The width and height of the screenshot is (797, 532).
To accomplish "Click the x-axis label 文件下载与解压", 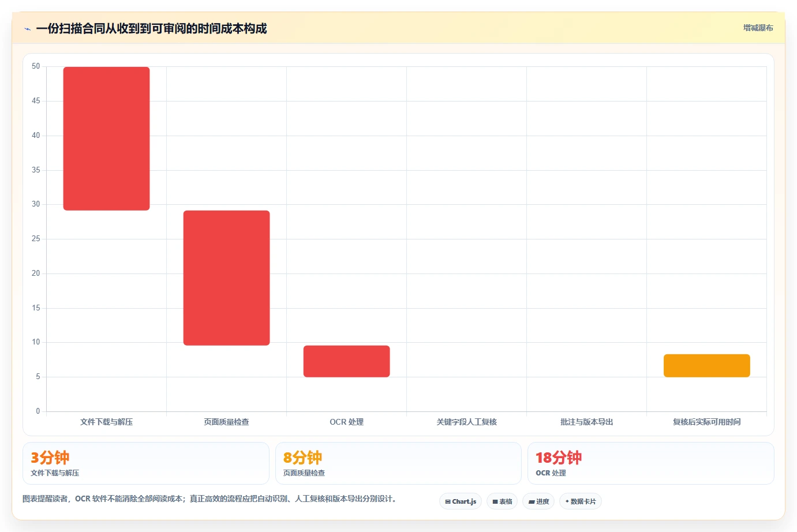I will pos(107,422).
